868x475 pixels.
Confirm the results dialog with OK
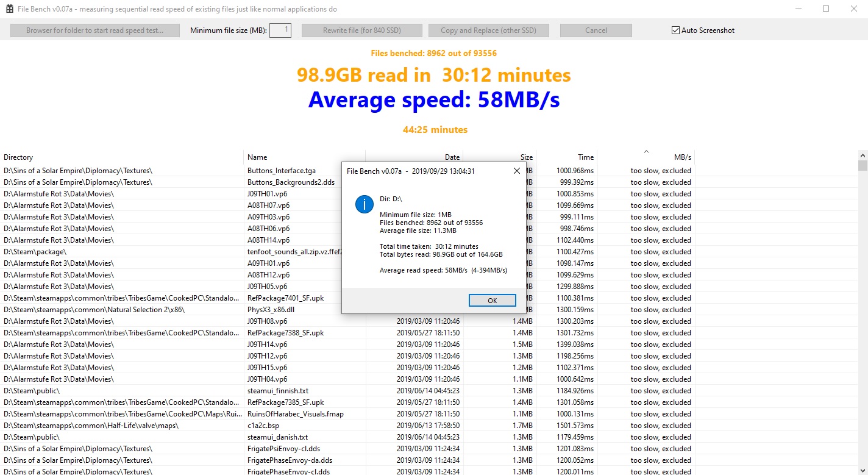click(x=493, y=300)
